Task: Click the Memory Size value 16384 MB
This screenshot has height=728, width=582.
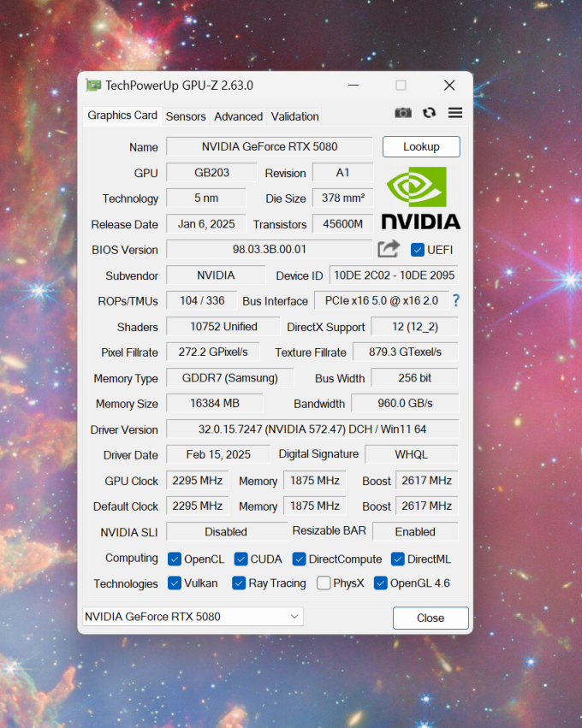Action: click(215, 404)
